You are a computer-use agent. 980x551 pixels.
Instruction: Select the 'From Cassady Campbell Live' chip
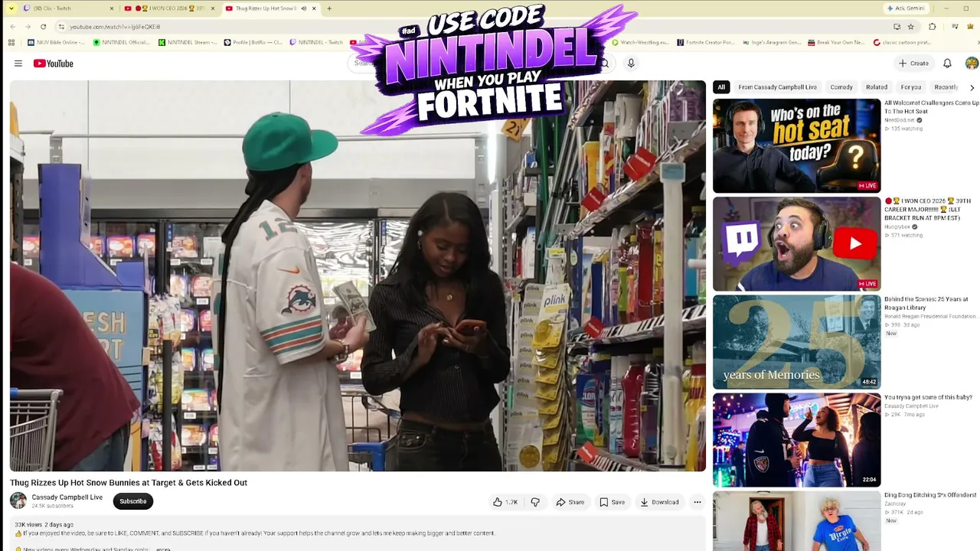pyautogui.click(x=777, y=87)
